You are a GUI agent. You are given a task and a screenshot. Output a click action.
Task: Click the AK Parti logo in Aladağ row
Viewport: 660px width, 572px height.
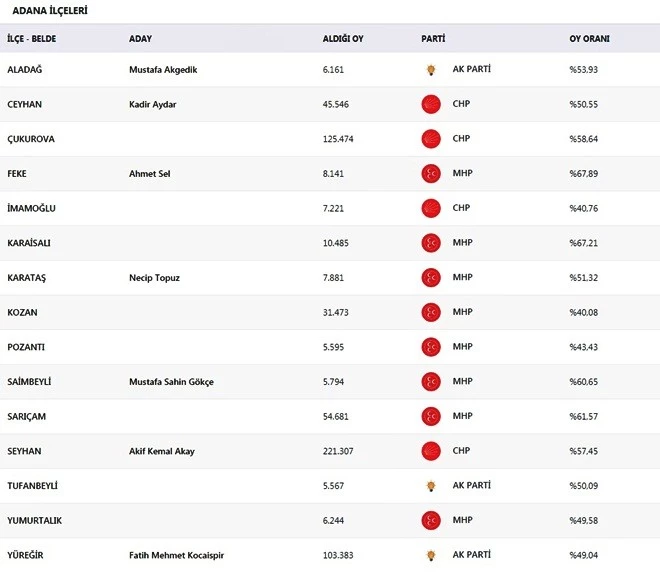[x=431, y=70]
